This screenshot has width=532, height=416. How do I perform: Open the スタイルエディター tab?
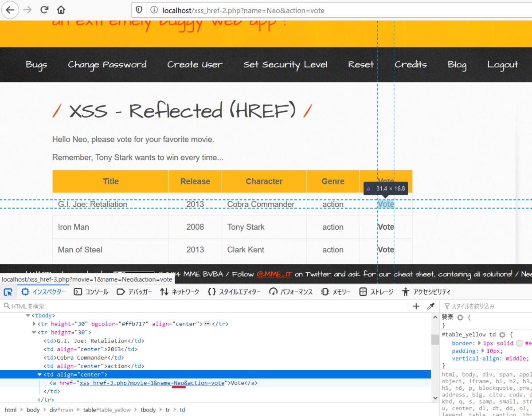click(x=235, y=292)
